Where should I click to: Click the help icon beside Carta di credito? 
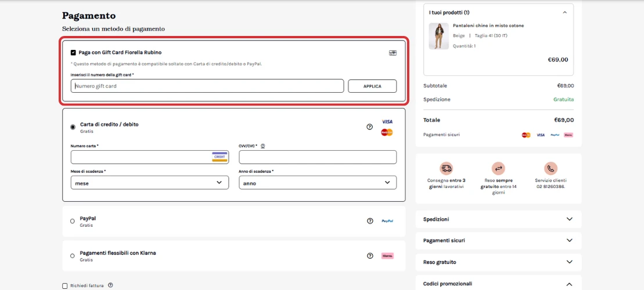369,127
